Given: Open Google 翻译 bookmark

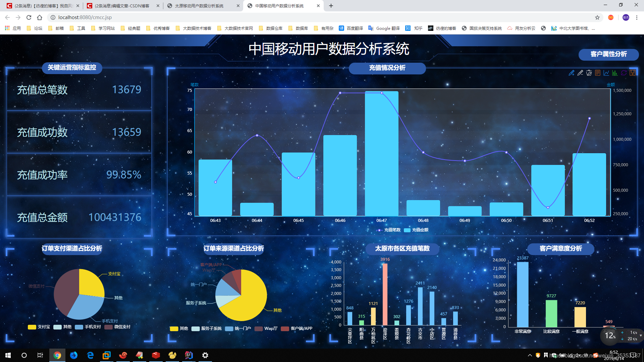Looking at the screenshot, I should pos(384,28).
